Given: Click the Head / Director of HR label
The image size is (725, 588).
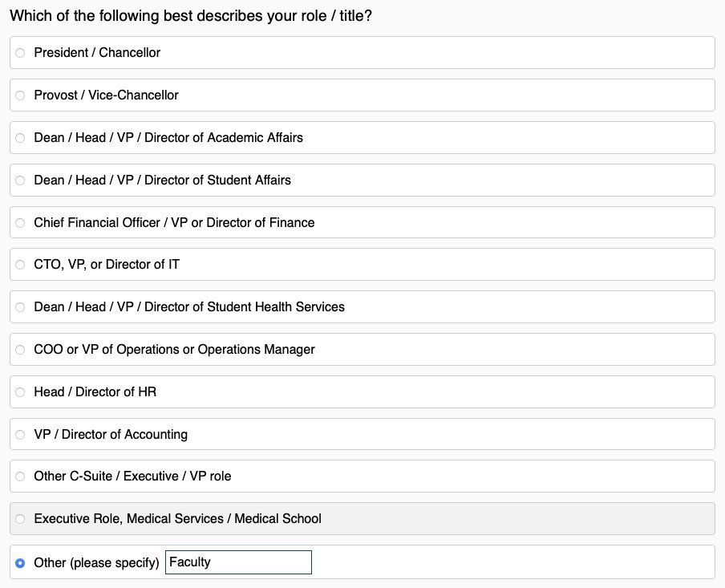Looking at the screenshot, I should [95, 392].
